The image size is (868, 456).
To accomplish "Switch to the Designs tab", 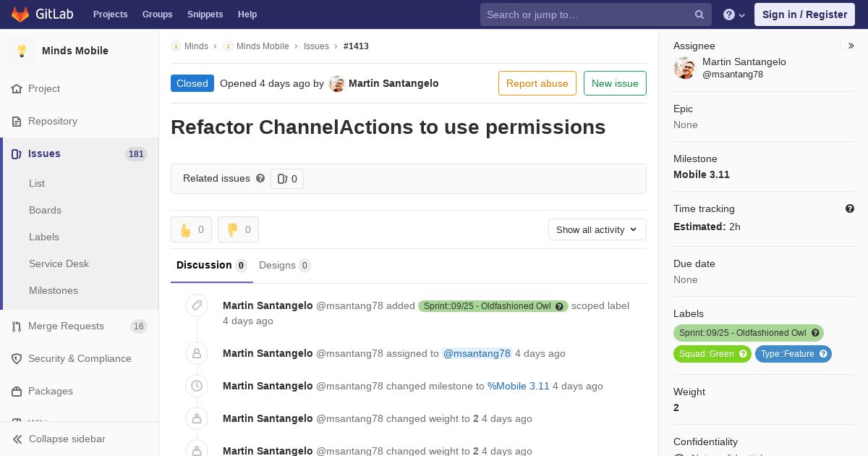I will 285,265.
